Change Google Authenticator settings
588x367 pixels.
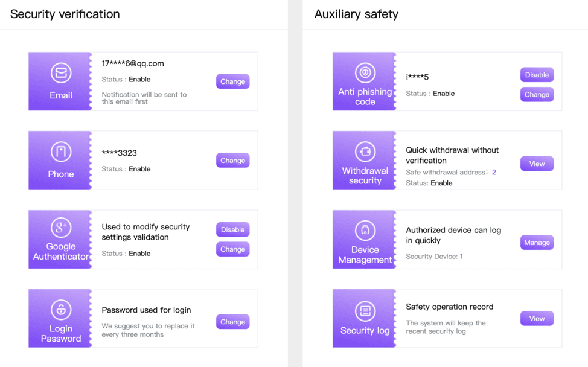tap(233, 249)
